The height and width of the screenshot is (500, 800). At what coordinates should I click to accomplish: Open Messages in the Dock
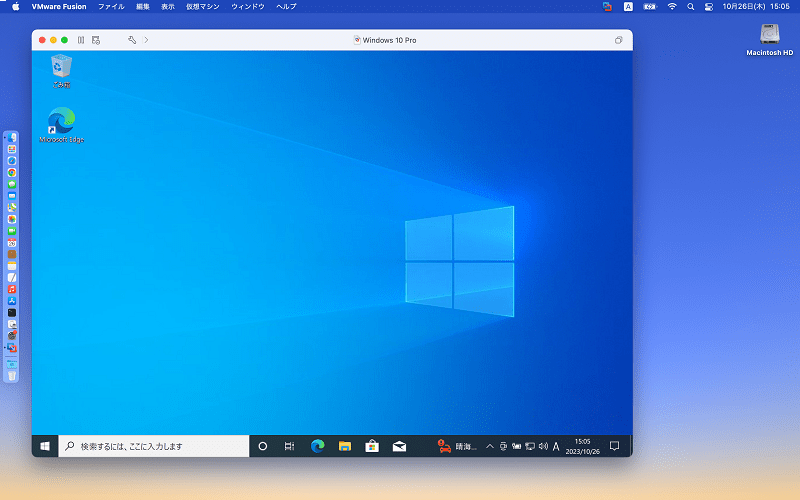coord(12,184)
